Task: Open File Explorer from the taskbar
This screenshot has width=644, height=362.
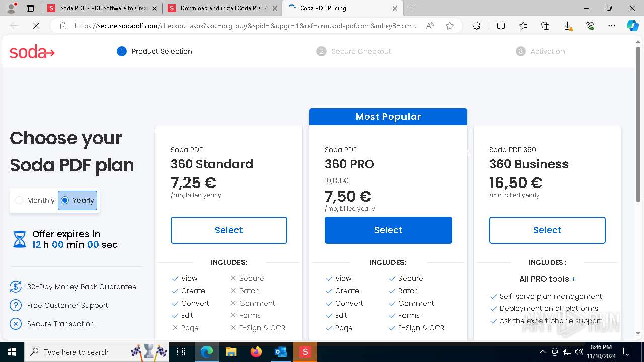Action: pos(231,352)
